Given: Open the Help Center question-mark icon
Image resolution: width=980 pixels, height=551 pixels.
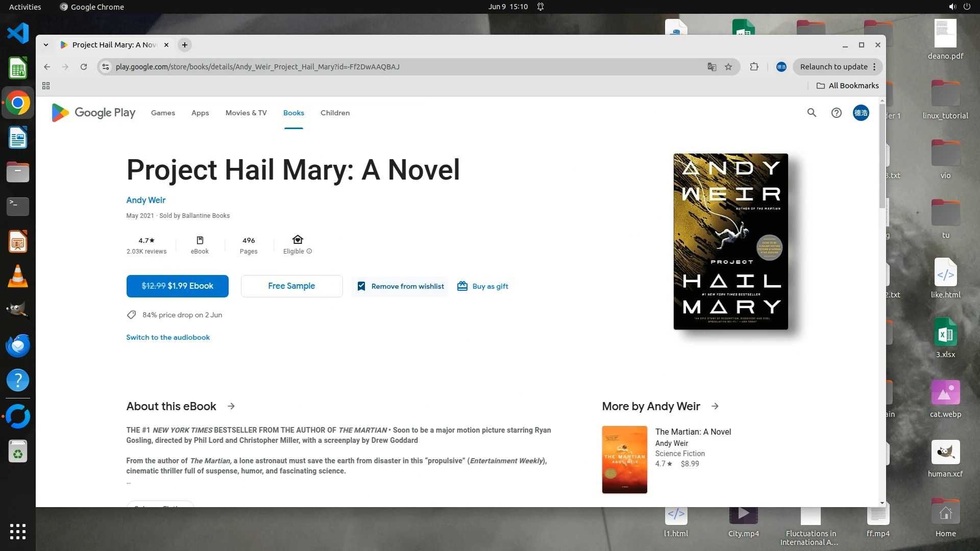Looking at the screenshot, I should (836, 113).
